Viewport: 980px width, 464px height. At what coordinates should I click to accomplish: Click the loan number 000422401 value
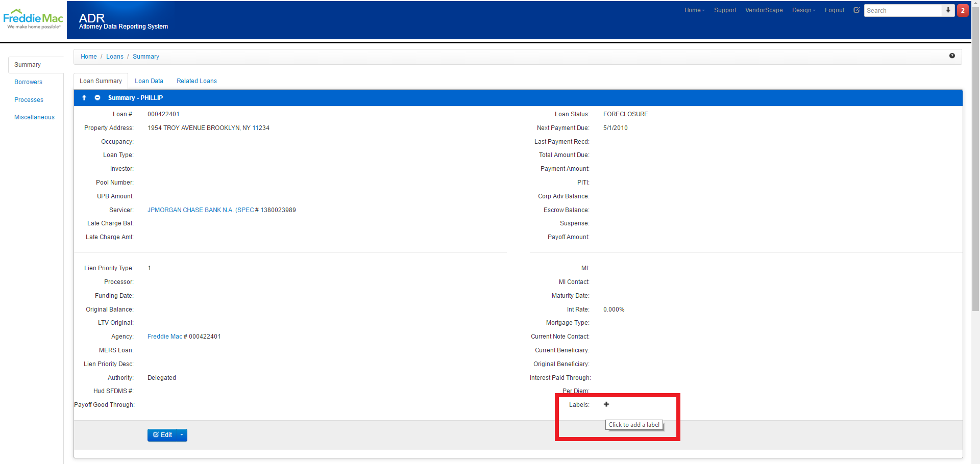point(163,114)
